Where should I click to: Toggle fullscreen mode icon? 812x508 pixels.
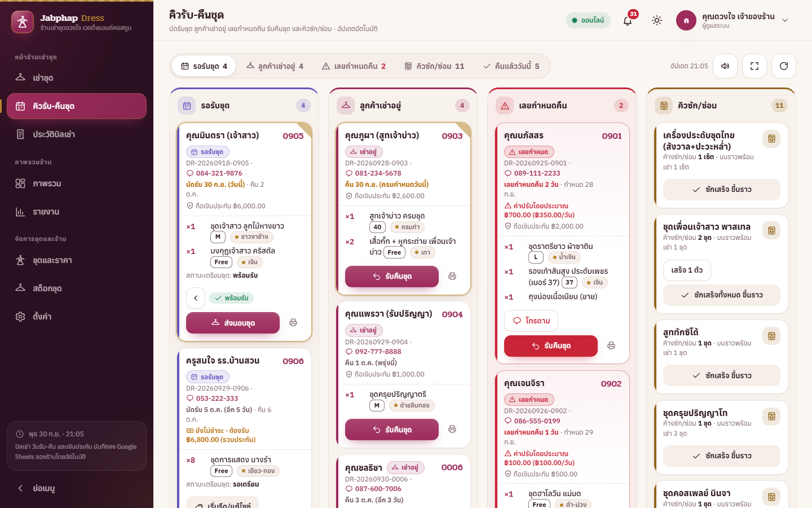click(x=754, y=66)
